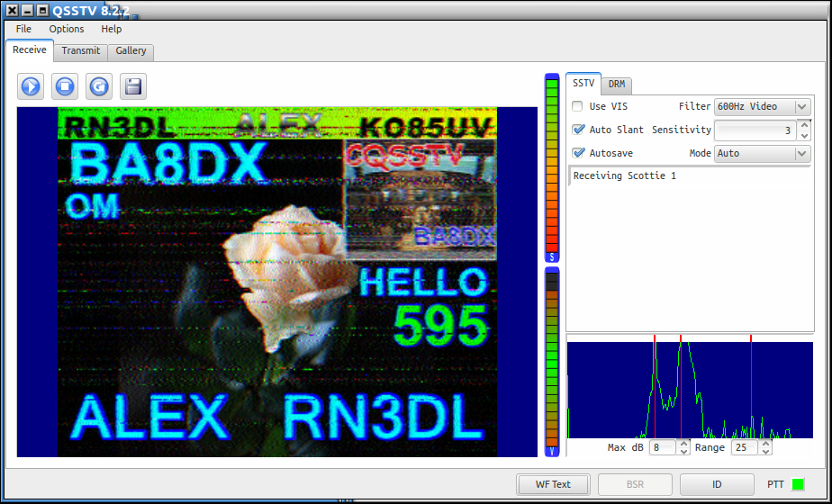
Task: Click the Max dB value field
Action: pos(663,448)
